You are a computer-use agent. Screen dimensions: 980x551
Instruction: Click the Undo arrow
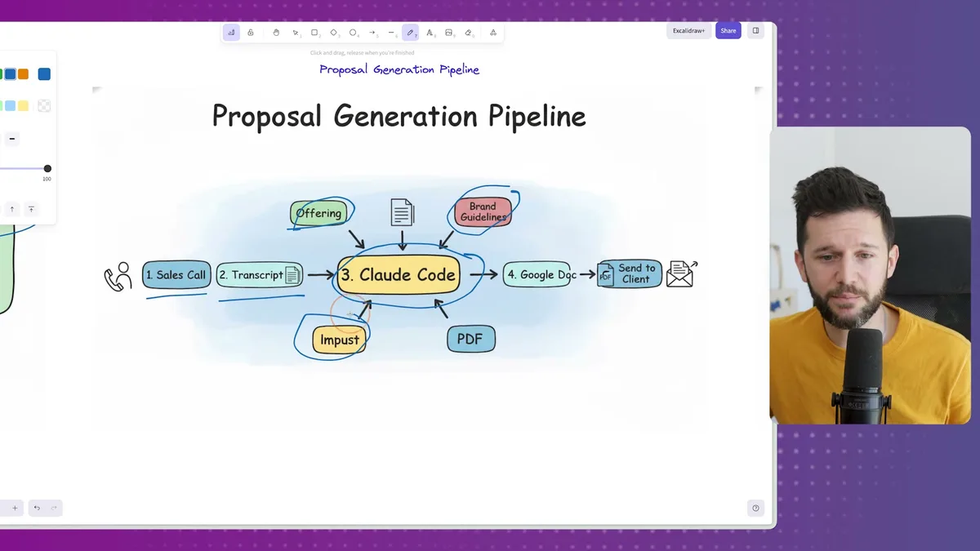pyautogui.click(x=36, y=508)
